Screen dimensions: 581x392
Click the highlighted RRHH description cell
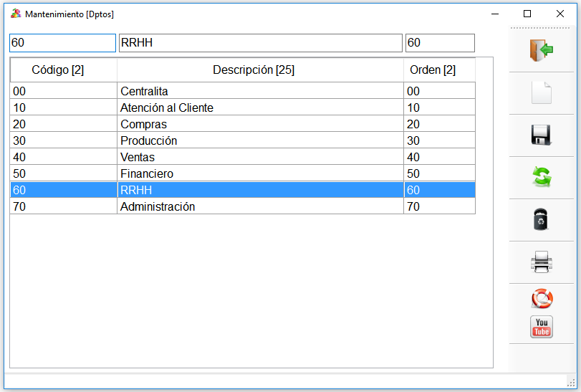pyautogui.click(x=260, y=190)
